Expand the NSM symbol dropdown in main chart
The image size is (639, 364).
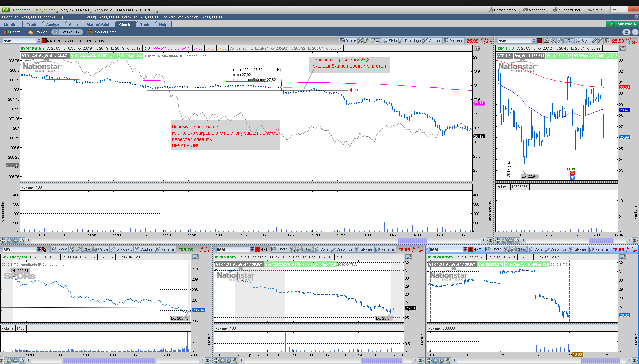point(39,41)
